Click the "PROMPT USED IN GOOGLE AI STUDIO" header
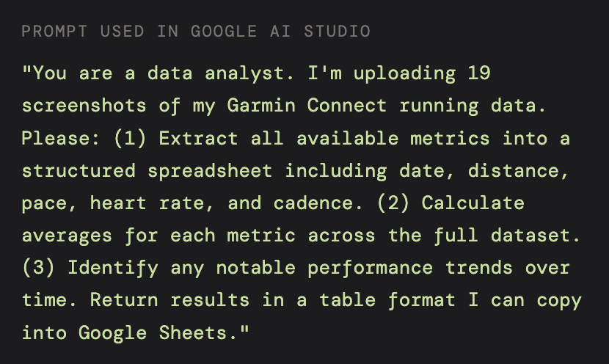This screenshot has width=609, height=364. click(196, 31)
